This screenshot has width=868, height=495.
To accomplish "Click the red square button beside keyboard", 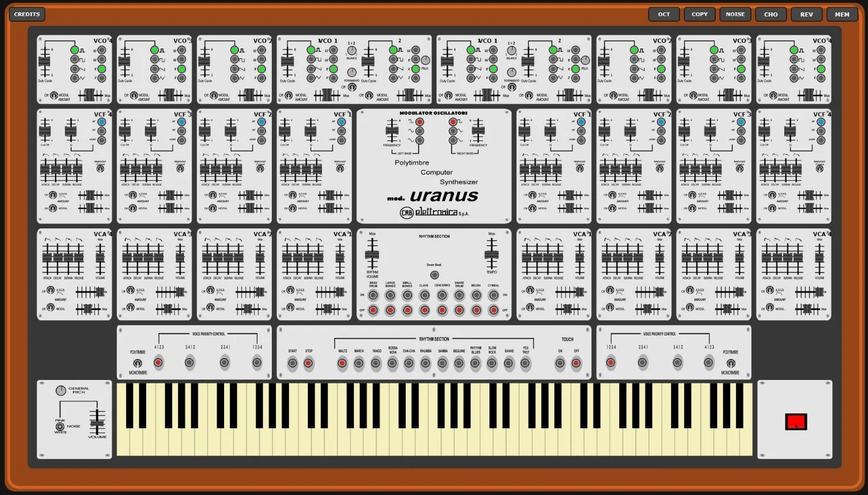I will pyautogui.click(x=796, y=421).
